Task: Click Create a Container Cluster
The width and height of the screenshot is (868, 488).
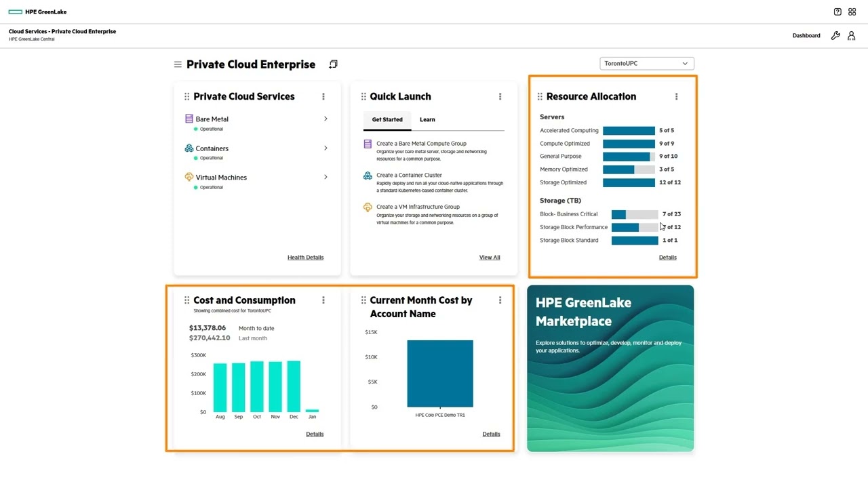Action: pyautogui.click(x=409, y=175)
